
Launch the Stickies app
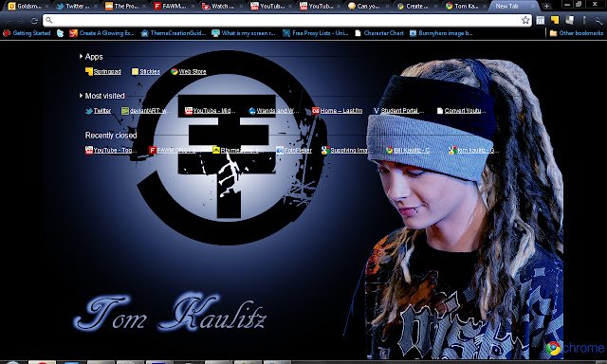[x=146, y=71]
